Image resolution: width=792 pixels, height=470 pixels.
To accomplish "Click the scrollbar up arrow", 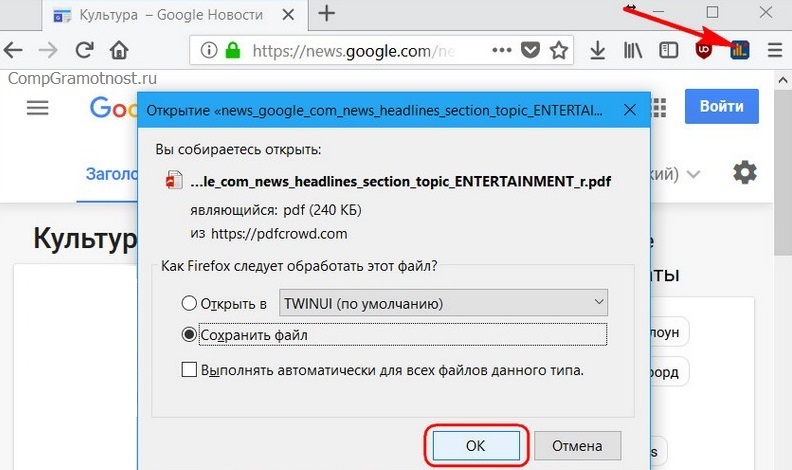I will [782, 80].
